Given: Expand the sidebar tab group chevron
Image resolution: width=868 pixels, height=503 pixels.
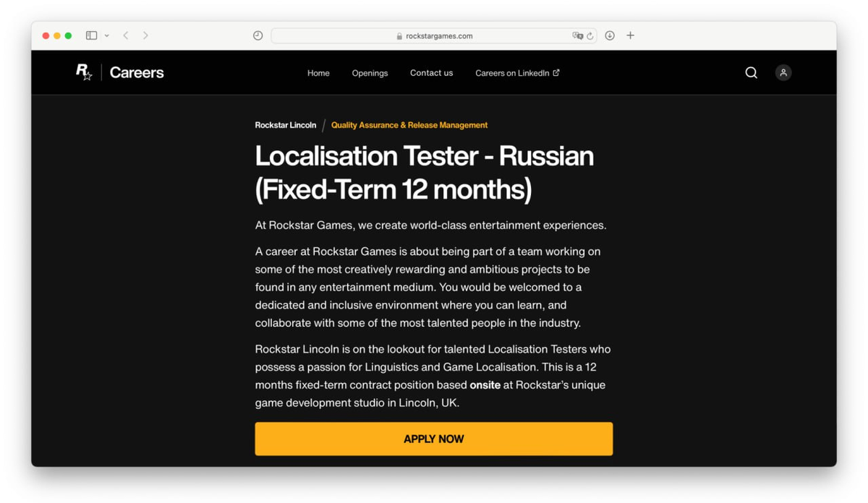Looking at the screenshot, I should coord(106,35).
